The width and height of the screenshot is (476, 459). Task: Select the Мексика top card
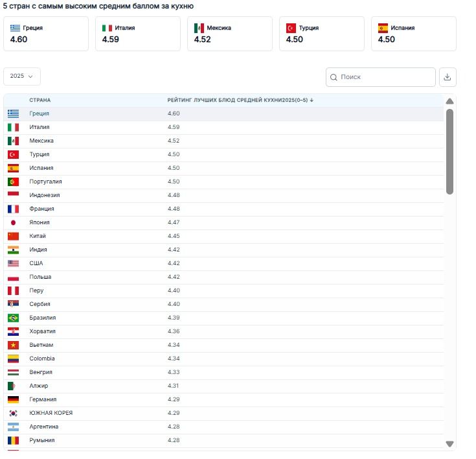(x=230, y=34)
